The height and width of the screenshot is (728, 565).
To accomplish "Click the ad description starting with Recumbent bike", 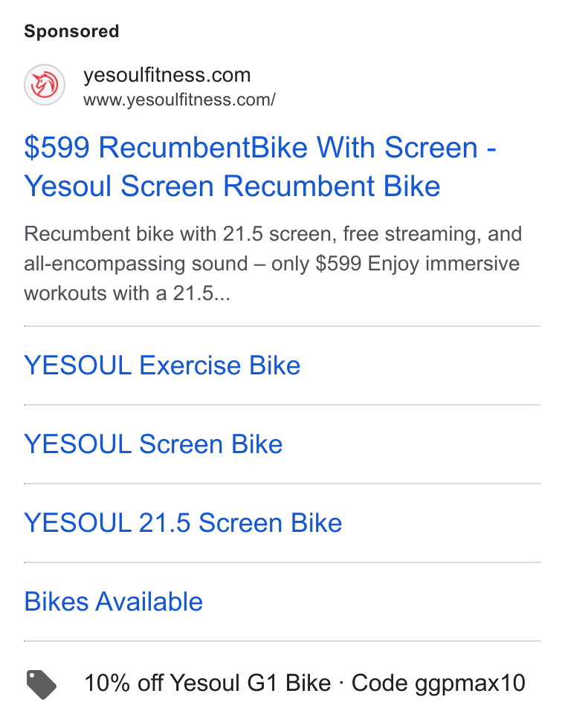I will coord(273,264).
